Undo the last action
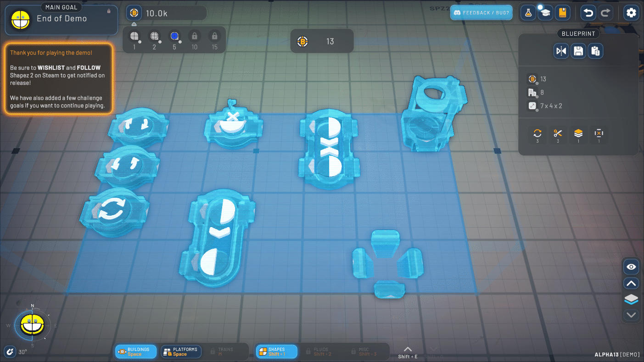This screenshot has height=362, width=644. (588, 13)
